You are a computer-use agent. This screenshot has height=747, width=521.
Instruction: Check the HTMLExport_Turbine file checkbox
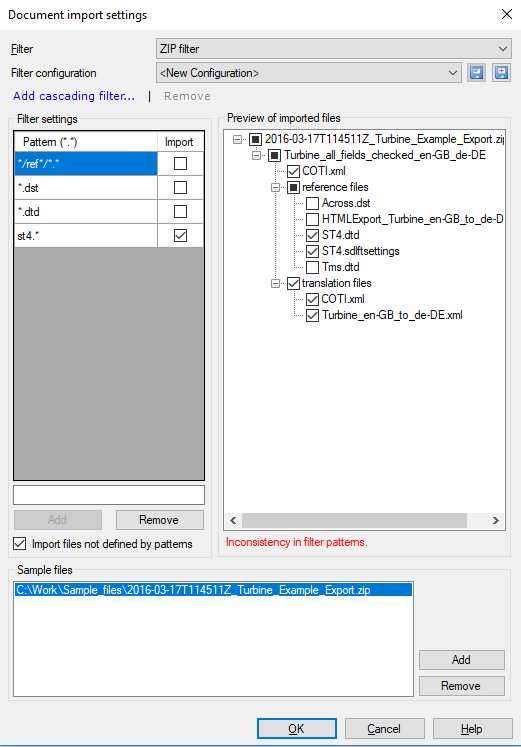[312, 219]
